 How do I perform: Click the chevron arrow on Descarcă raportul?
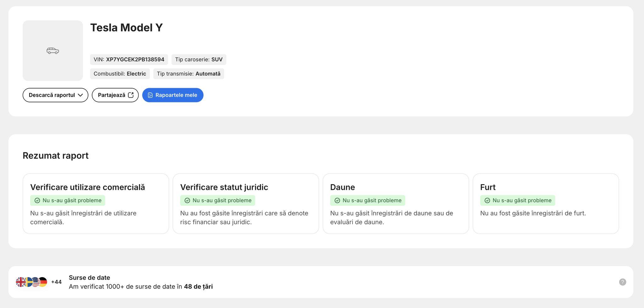coord(80,95)
